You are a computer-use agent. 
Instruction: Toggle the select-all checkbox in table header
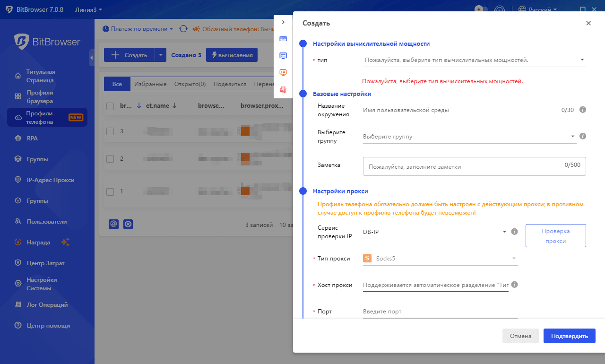110,106
